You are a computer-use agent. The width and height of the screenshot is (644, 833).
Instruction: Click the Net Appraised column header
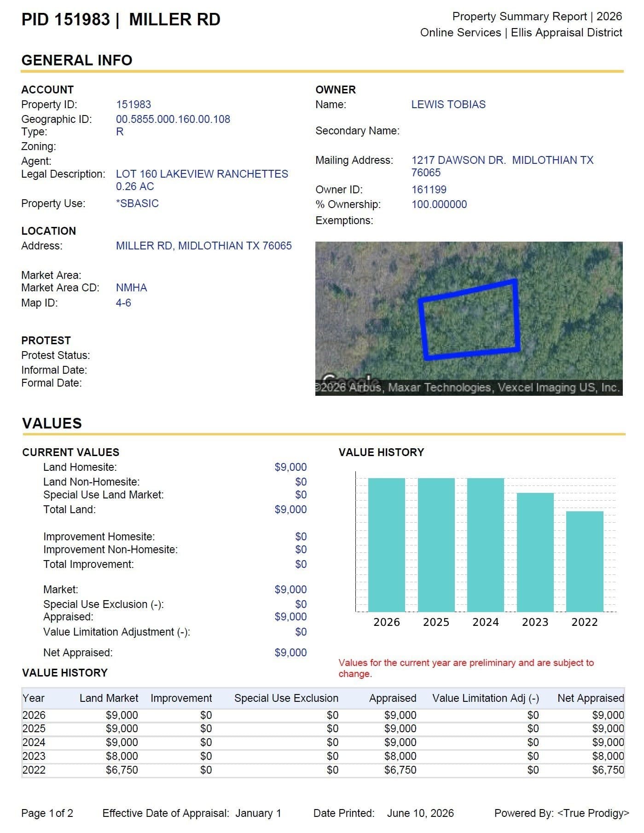(591, 698)
